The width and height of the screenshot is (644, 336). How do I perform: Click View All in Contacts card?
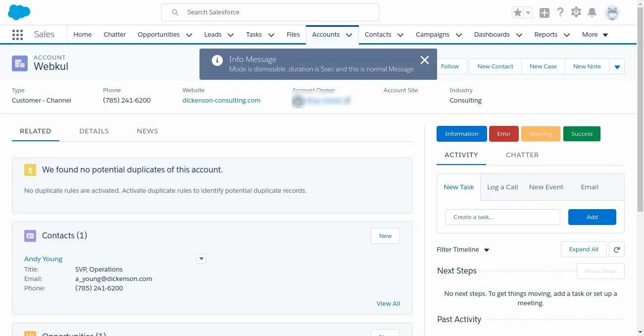388,304
